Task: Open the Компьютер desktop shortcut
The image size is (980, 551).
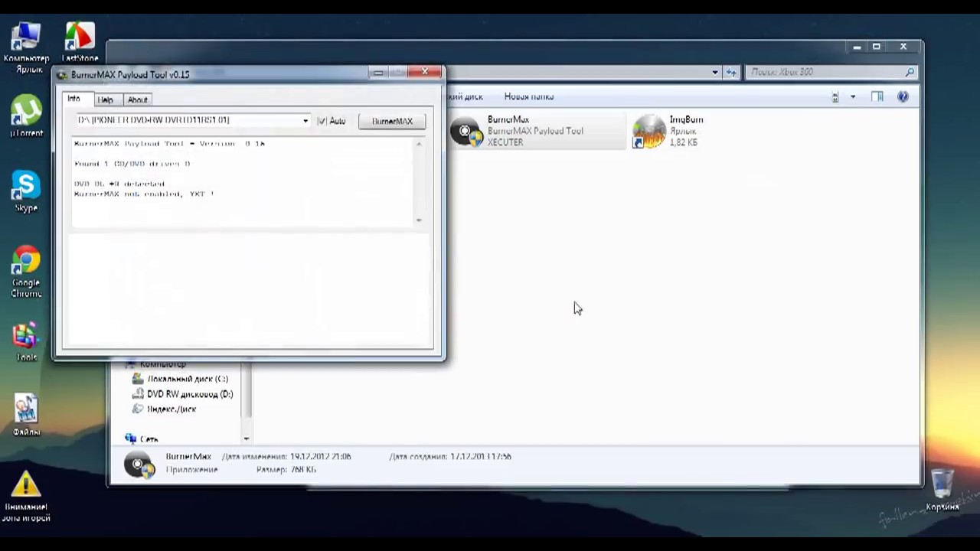Action: click(27, 47)
